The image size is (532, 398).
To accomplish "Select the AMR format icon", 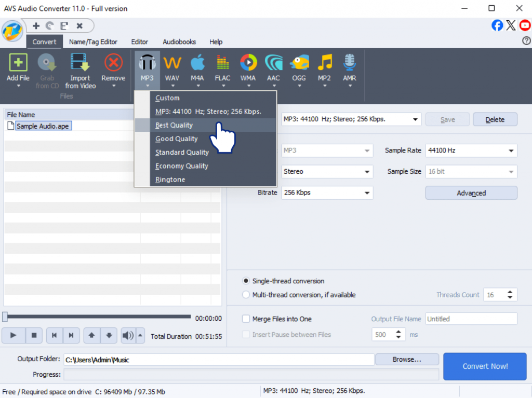I will tap(350, 63).
